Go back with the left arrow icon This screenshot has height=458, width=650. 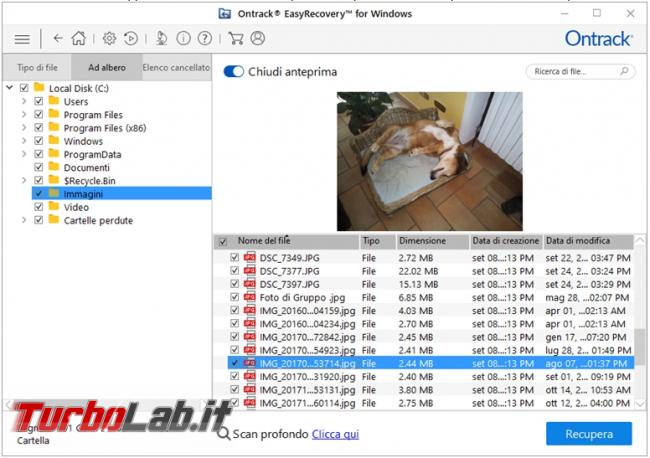pos(58,39)
